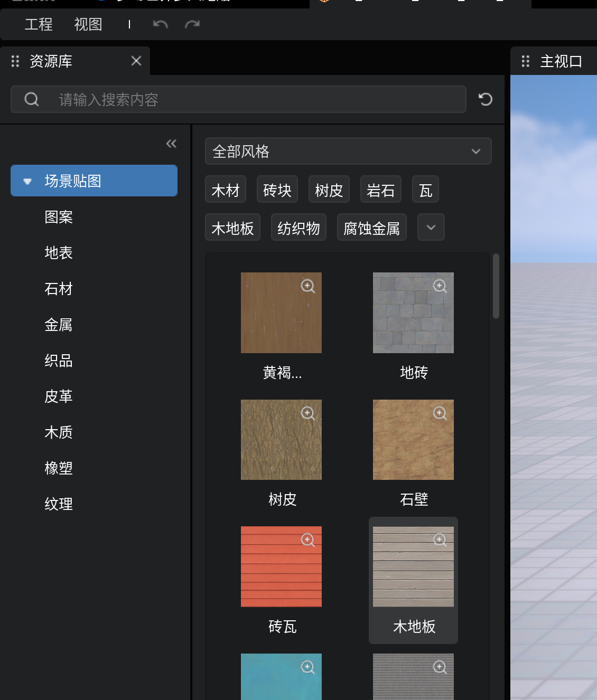Filter by the 瓦 tag
The width and height of the screenshot is (597, 700).
click(x=425, y=189)
